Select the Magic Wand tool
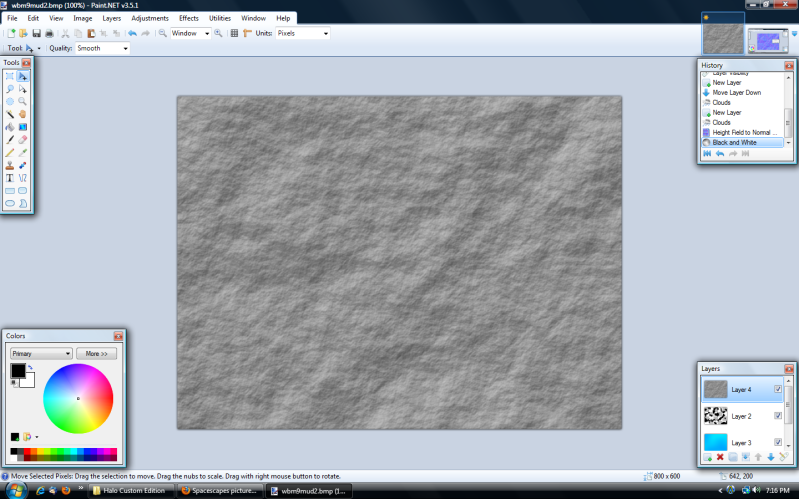This screenshot has width=799, height=499. [10, 114]
